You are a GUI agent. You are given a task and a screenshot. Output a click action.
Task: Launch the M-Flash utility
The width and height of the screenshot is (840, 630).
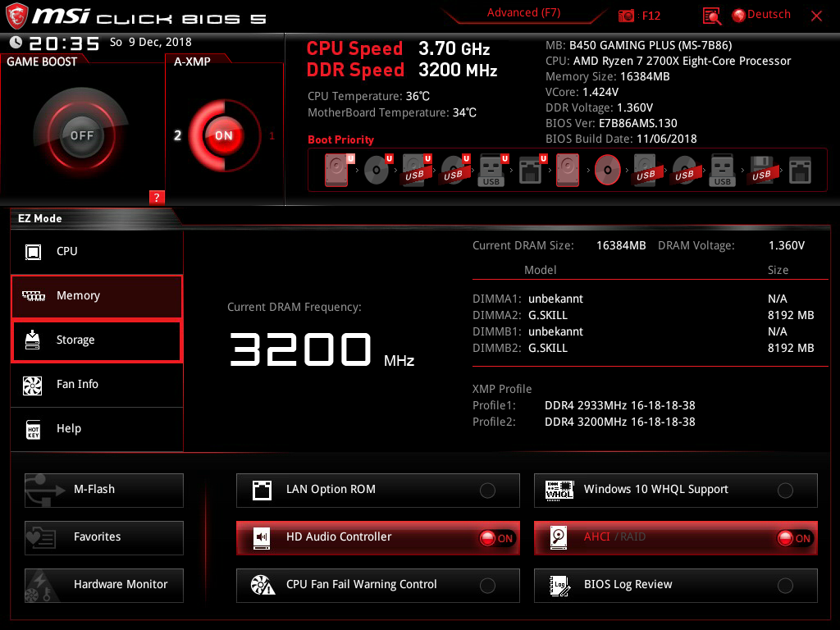[104, 490]
